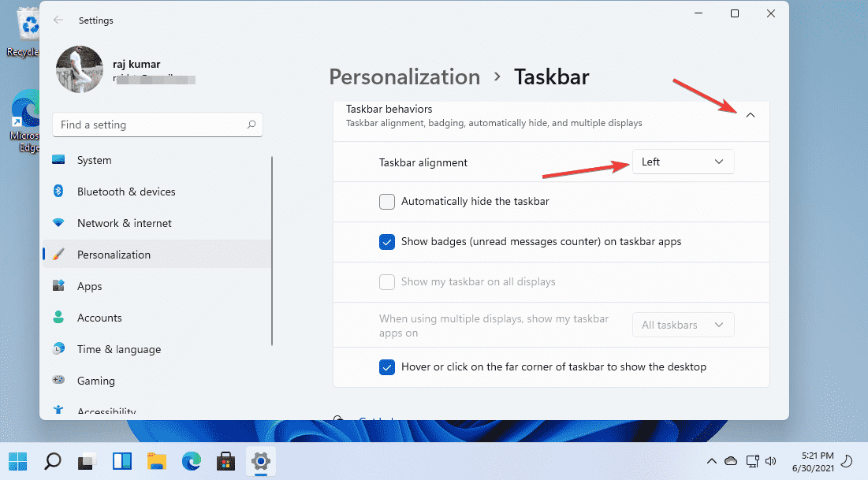Open the Taskbar alignment Left dropdown
Viewport: 868px width, 480px height.
[683, 162]
